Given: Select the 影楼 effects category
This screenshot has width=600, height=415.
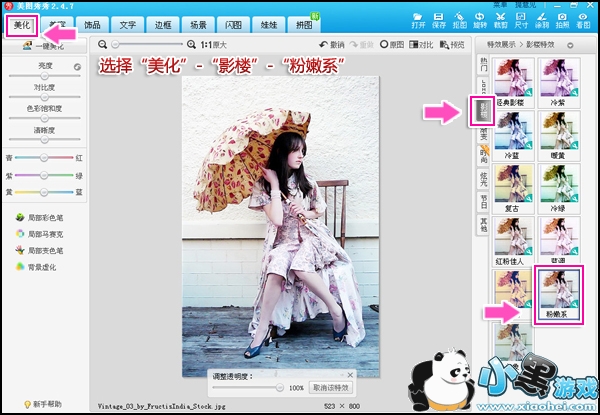Looking at the screenshot, I should [482, 111].
